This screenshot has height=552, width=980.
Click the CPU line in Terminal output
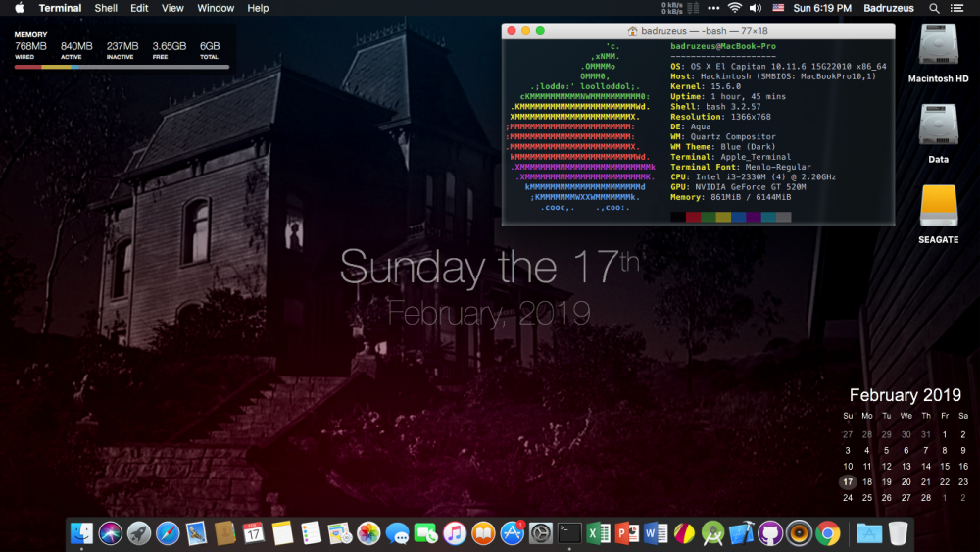click(753, 176)
